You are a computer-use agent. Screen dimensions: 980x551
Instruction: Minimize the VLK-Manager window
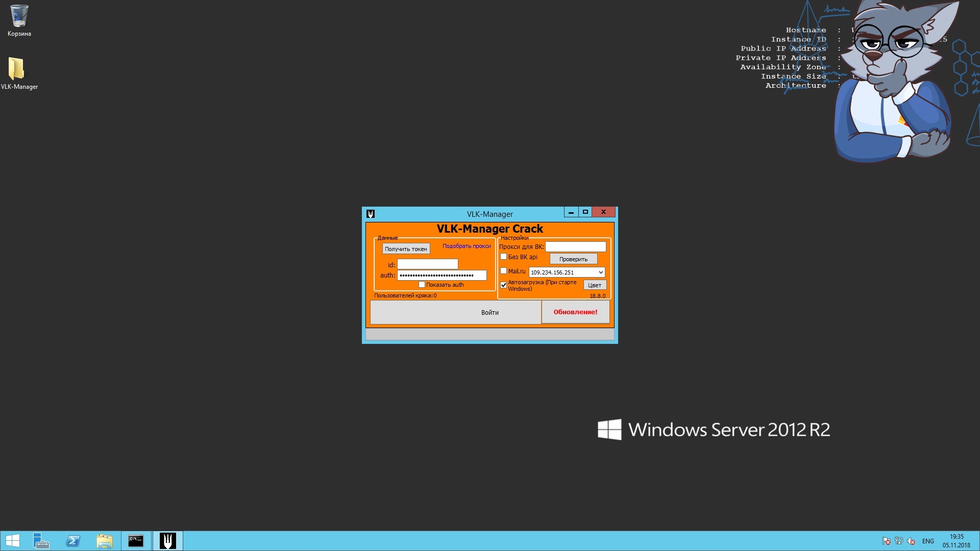coord(571,212)
